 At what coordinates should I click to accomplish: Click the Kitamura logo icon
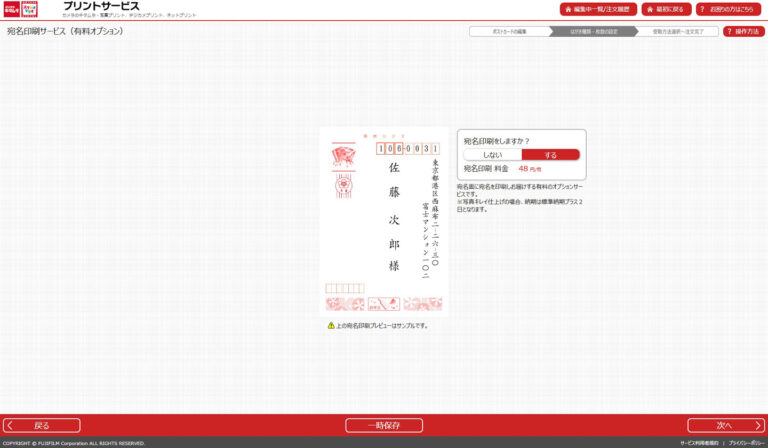tap(11, 9)
